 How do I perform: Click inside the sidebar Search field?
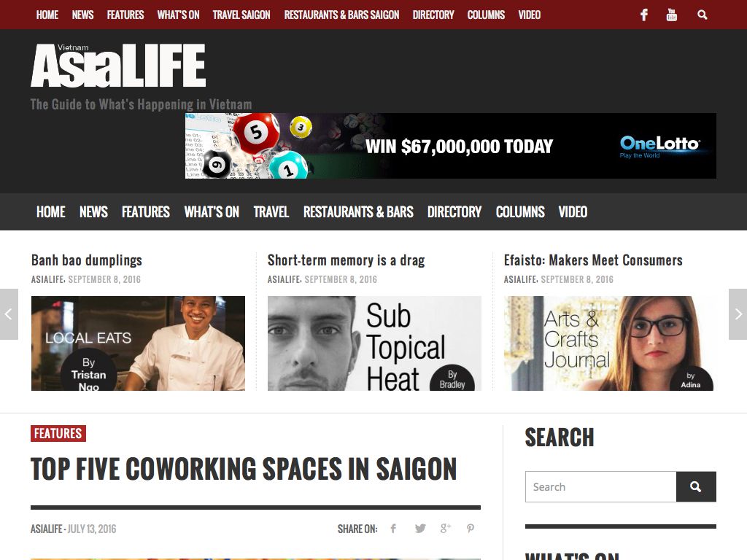point(600,486)
